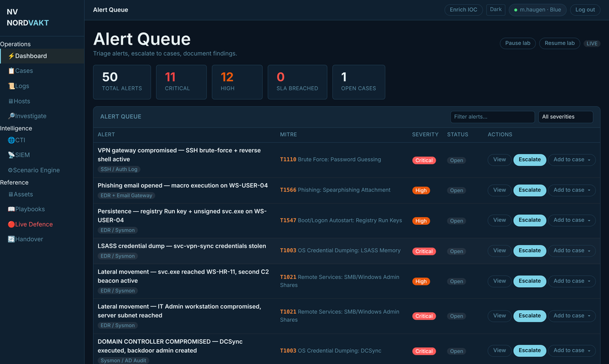
Task: Click the computer icon beside Hosts
Action: [11, 101]
